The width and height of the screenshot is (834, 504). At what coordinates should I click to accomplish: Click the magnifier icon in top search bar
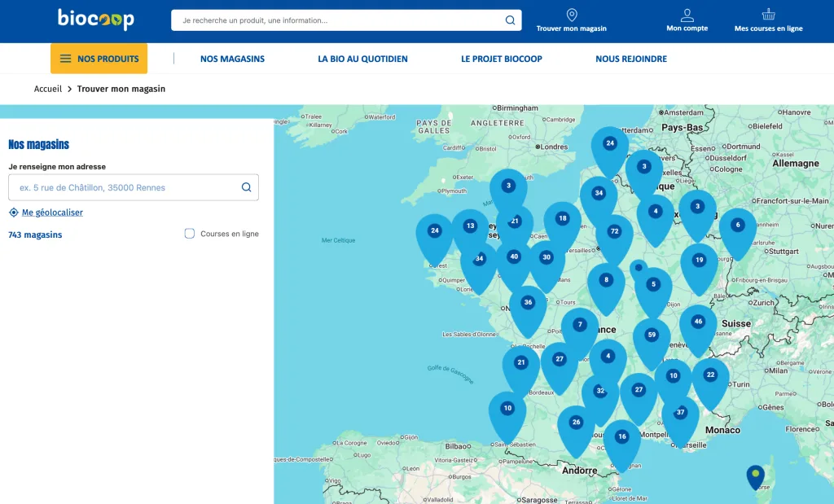pos(510,20)
